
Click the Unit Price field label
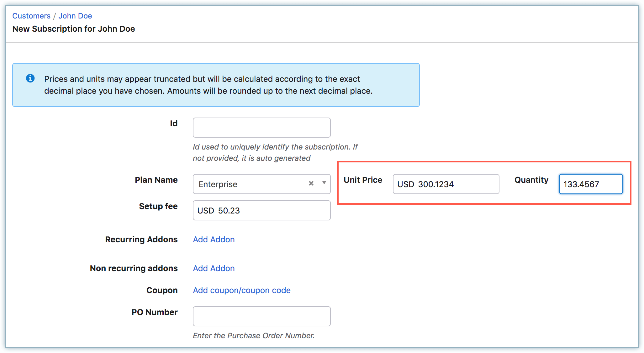363,180
